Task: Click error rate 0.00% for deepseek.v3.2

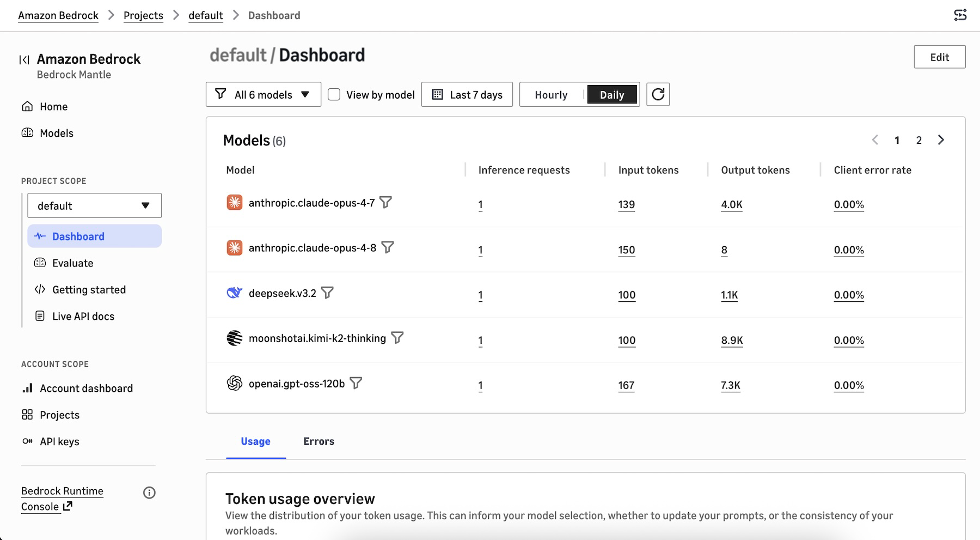Action: tap(849, 295)
